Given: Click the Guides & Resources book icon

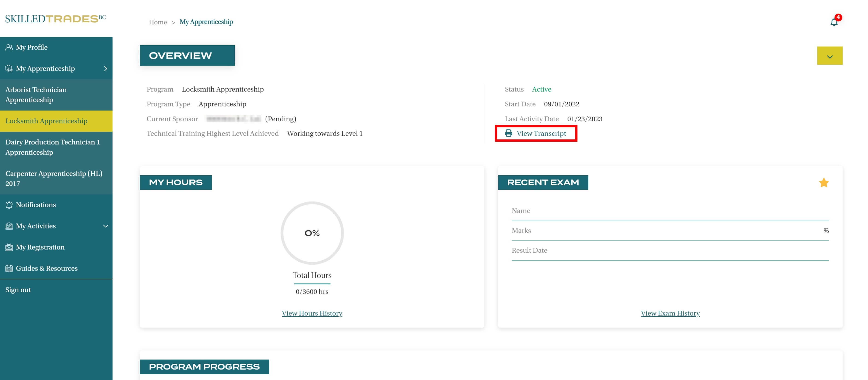Looking at the screenshot, I should tap(9, 268).
